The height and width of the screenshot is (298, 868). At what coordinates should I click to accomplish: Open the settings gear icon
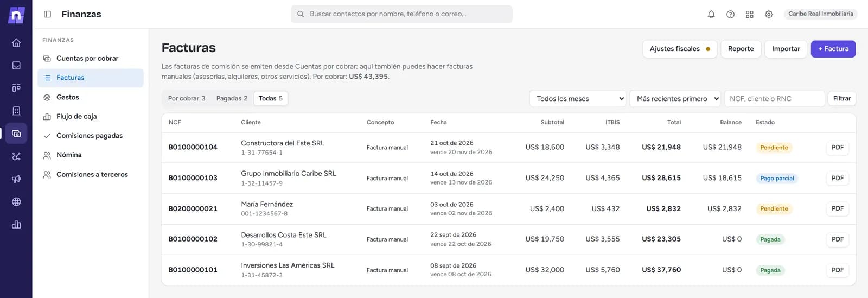pos(769,15)
